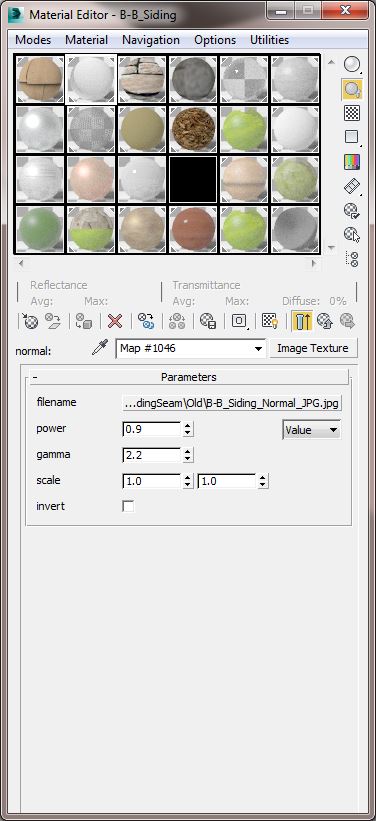The height and width of the screenshot is (821, 376).
Task: Open Sample UV Tiling flyout
Action: coord(352,137)
